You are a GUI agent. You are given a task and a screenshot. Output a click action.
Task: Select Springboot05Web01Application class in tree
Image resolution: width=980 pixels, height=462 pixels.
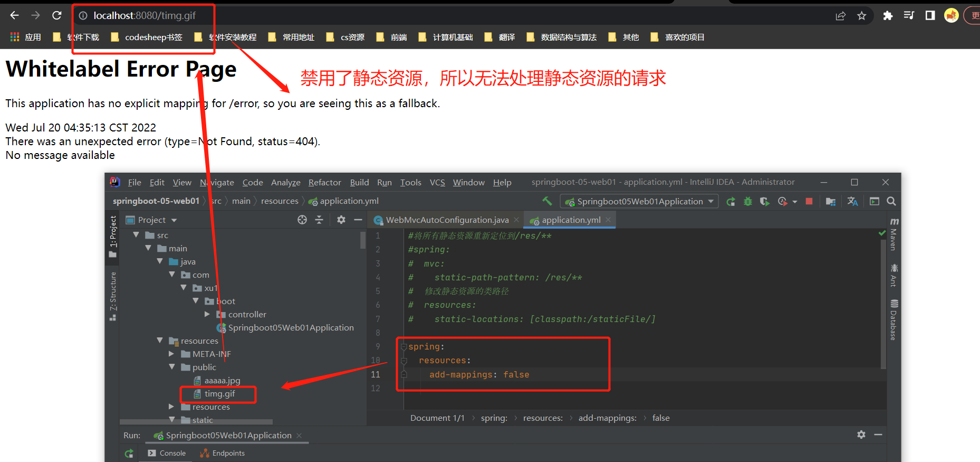285,327
